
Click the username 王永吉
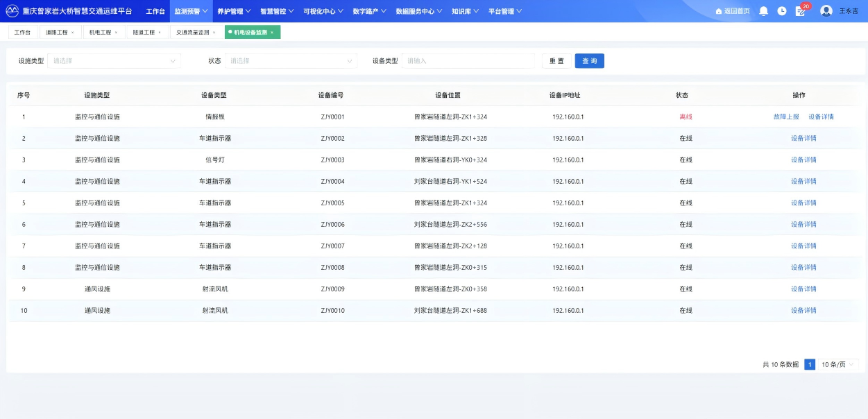(x=849, y=11)
